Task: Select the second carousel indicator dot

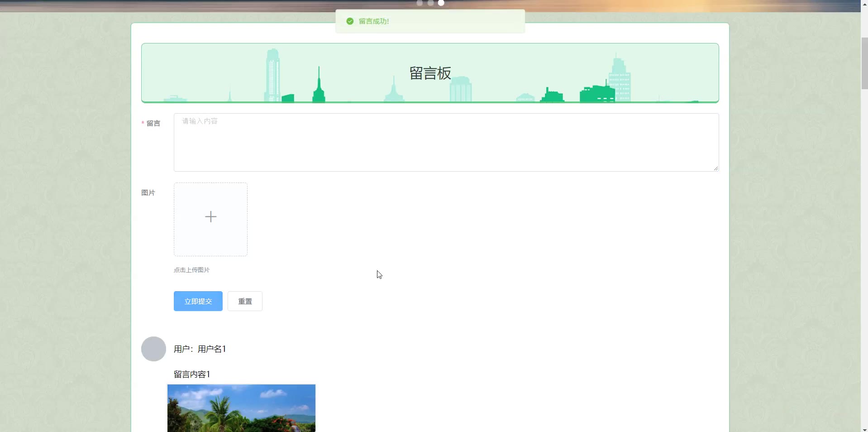Action: [x=430, y=3]
